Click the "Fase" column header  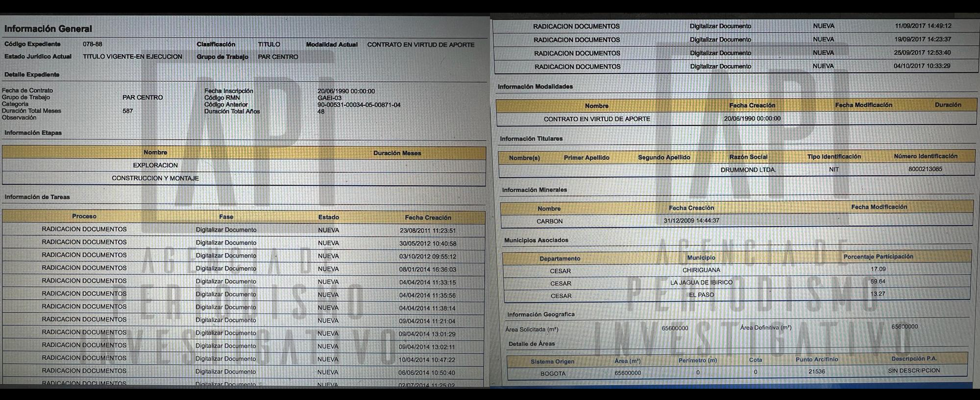coord(226,217)
